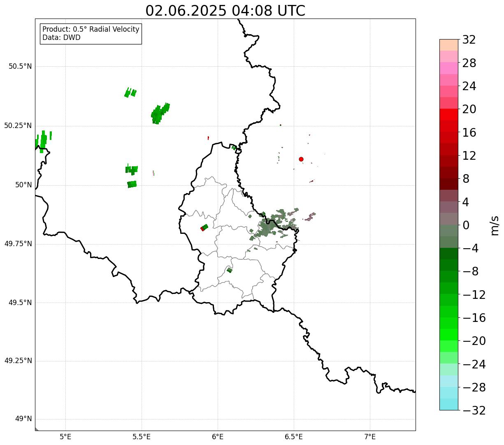Click the small red-green echo near 5.9°E 49.8°N
Screen dimensions: 504x445
point(204,227)
